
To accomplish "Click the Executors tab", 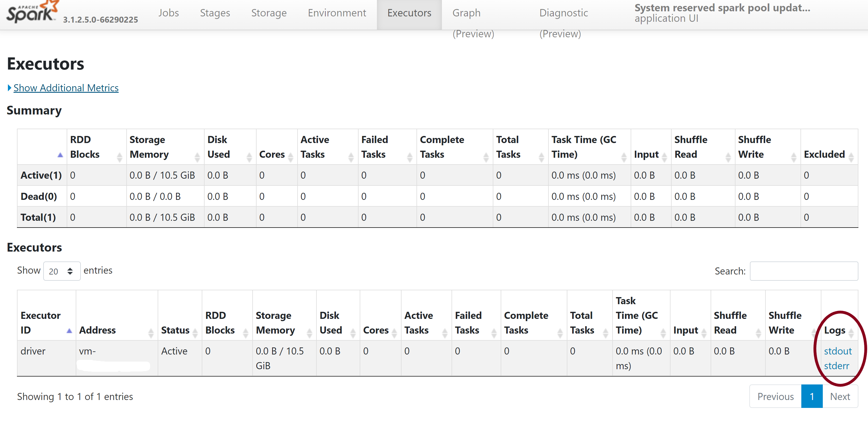I will 409,12.
